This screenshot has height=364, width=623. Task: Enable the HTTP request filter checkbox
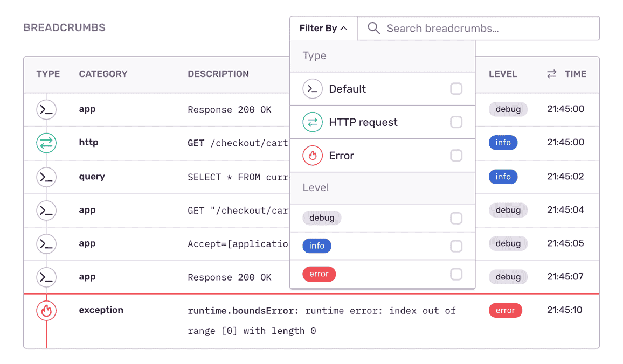(456, 122)
